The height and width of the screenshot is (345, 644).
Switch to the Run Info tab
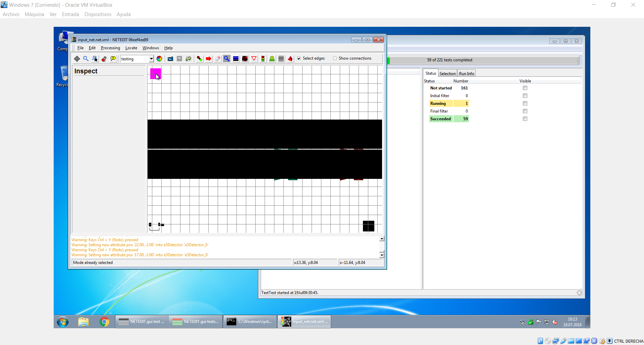466,74
